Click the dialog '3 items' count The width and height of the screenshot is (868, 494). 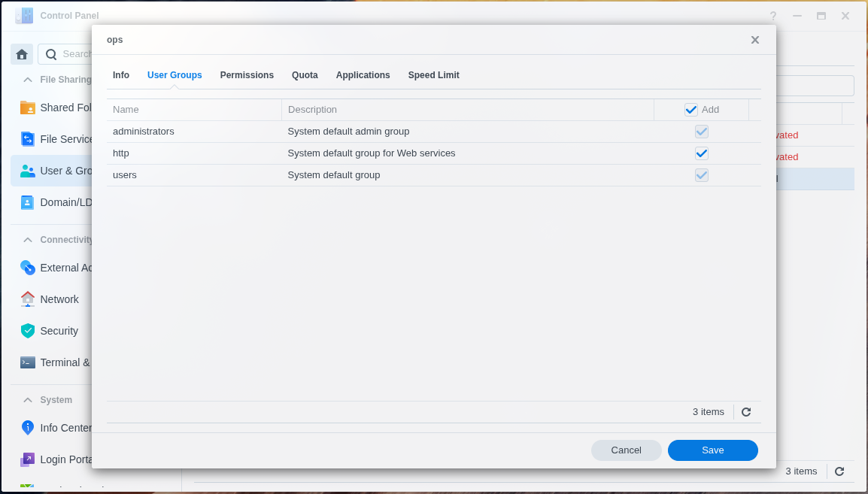708,412
